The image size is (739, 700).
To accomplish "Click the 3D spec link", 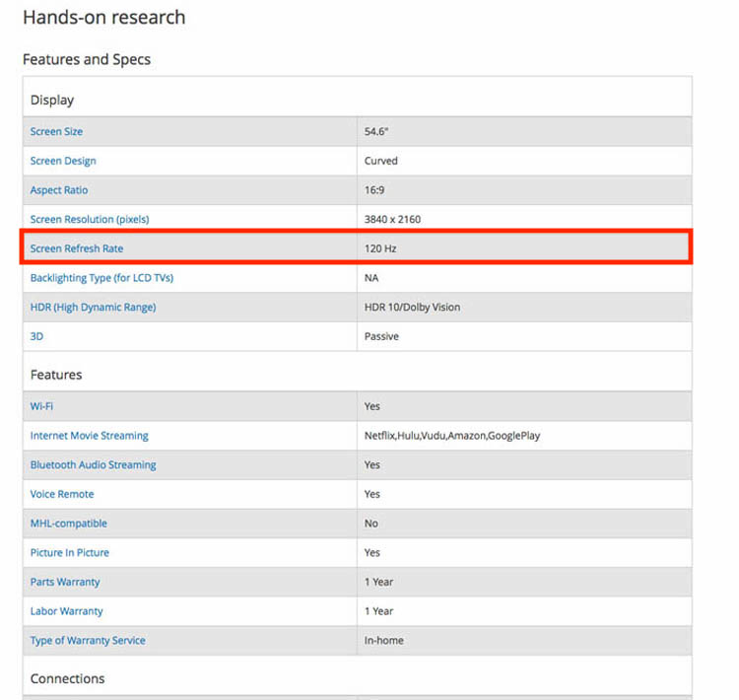I will (37, 336).
